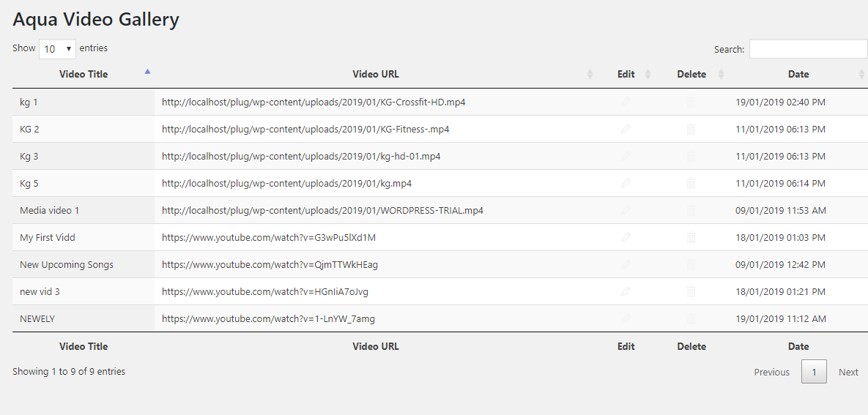The height and width of the screenshot is (415, 868).
Task: Delete the NEWELY video entry
Action: (x=691, y=319)
